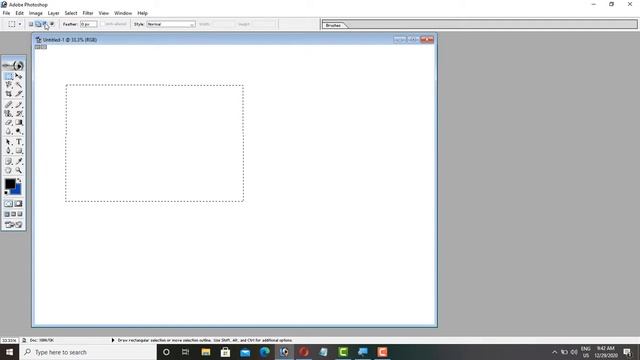Reset to default foreground and background colors
Screen dimensions: 640x360
6,193
